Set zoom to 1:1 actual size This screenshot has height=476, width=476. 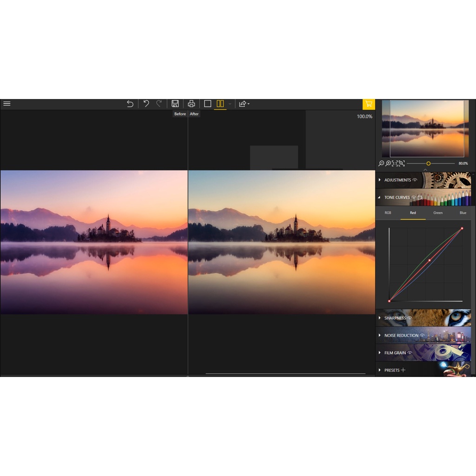click(x=395, y=164)
